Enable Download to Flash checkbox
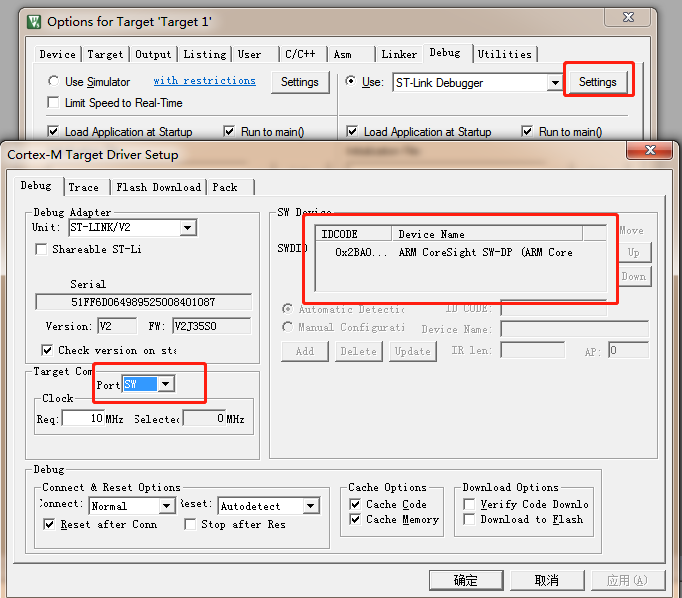Viewport: 682px width, 598px height. [469, 519]
